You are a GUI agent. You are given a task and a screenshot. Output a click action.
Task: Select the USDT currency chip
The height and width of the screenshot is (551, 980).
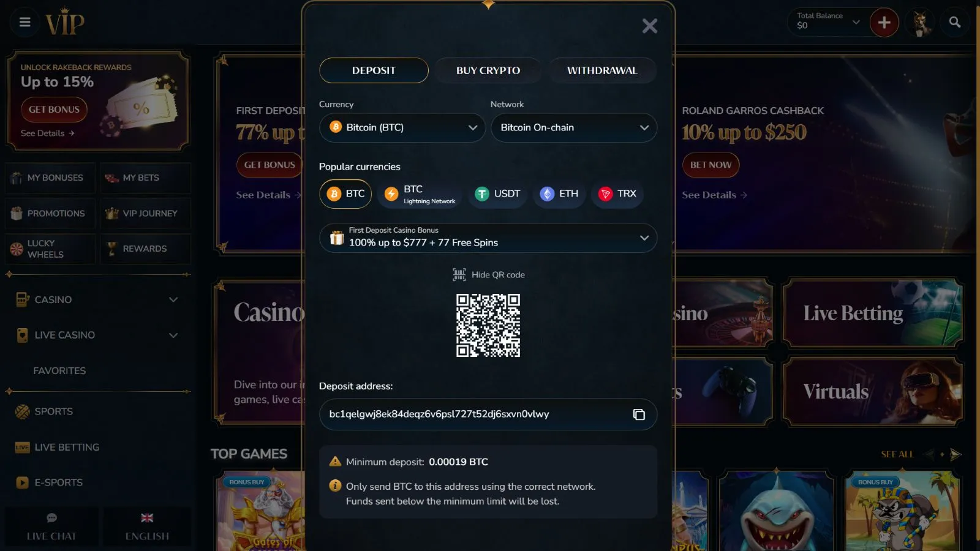coord(498,194)
